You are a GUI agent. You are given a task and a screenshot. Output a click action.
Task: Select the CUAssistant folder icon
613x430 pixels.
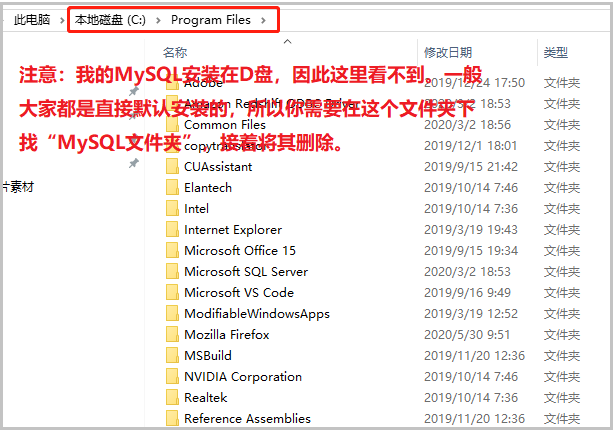(x=172, y=167)
